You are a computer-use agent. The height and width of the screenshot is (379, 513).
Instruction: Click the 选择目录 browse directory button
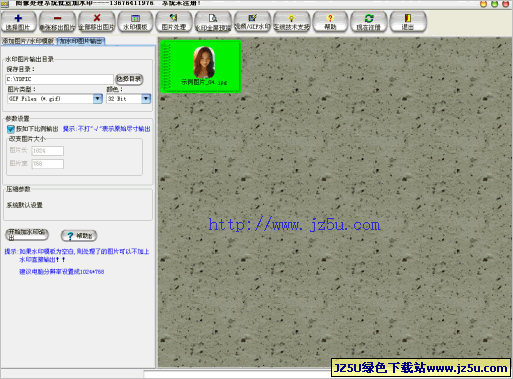pyautogui.click(x=129, y=79)
